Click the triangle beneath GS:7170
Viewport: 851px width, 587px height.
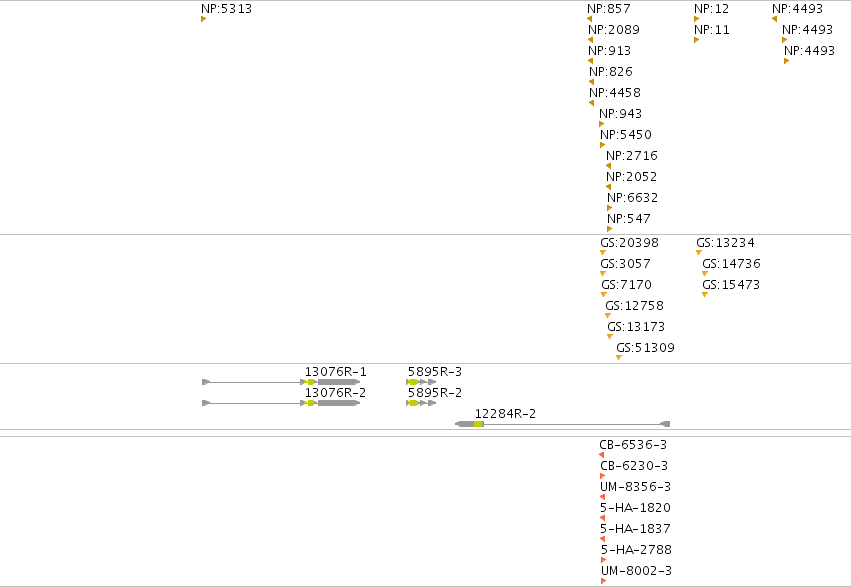coord(604,295)
